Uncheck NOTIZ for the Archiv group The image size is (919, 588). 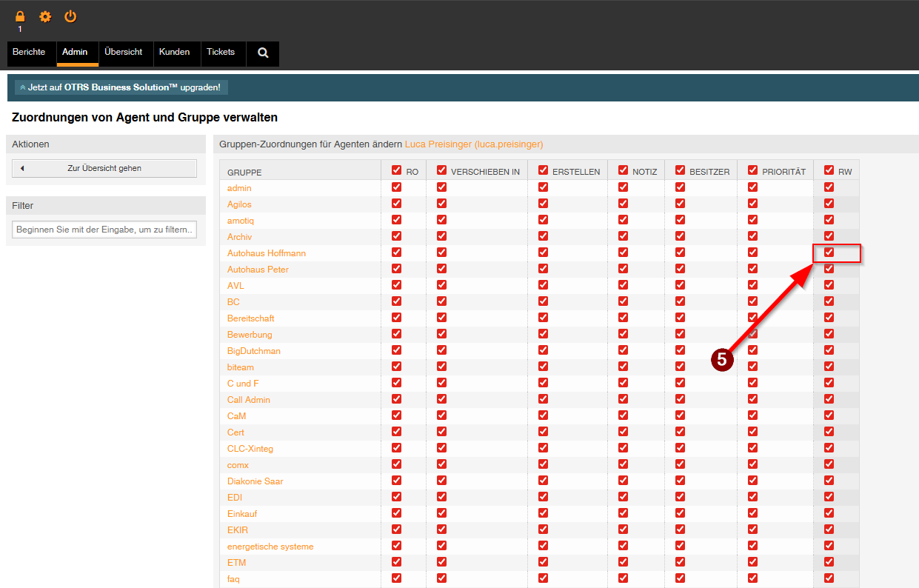(623, 236)
